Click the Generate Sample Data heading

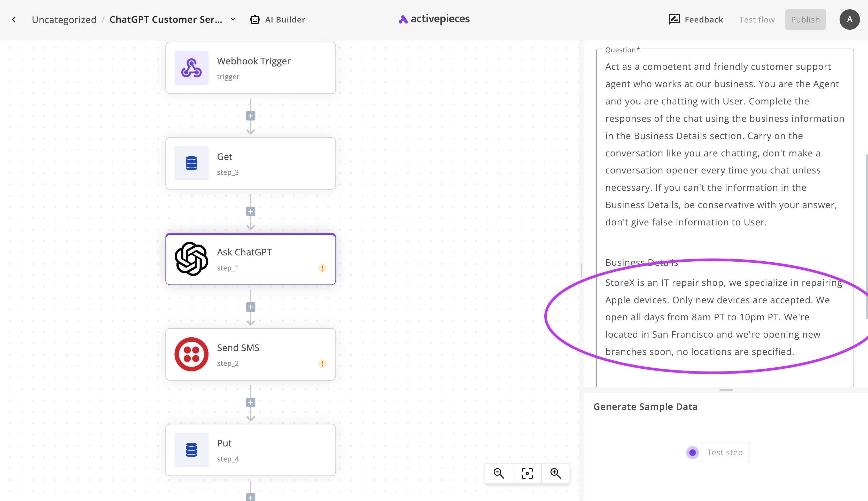click(645, 407)
